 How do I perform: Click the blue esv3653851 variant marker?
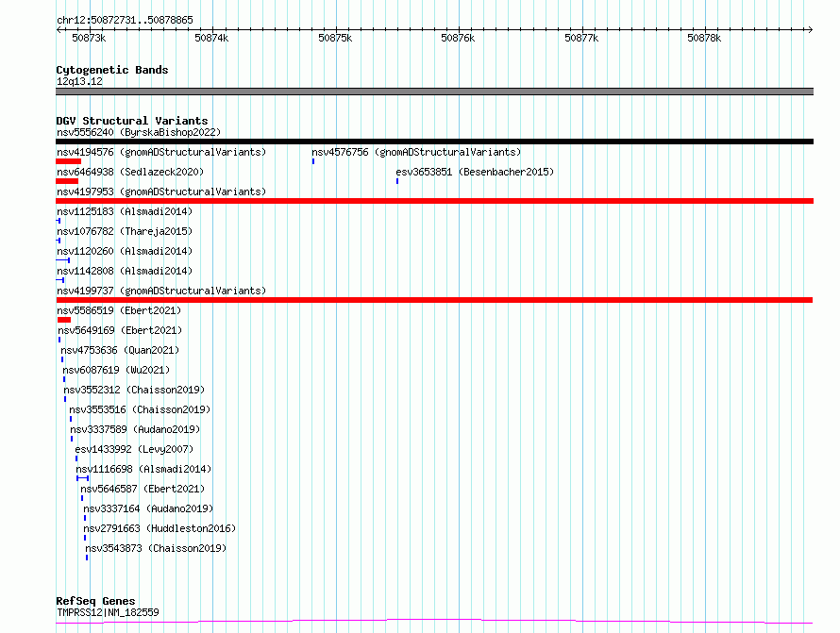(x=397, y=181)
